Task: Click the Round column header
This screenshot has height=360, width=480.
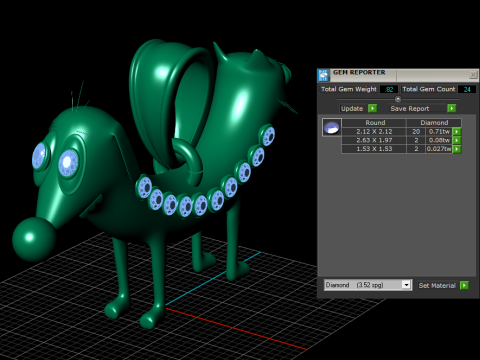Action: pyautogui.click(x=375, y=123)
